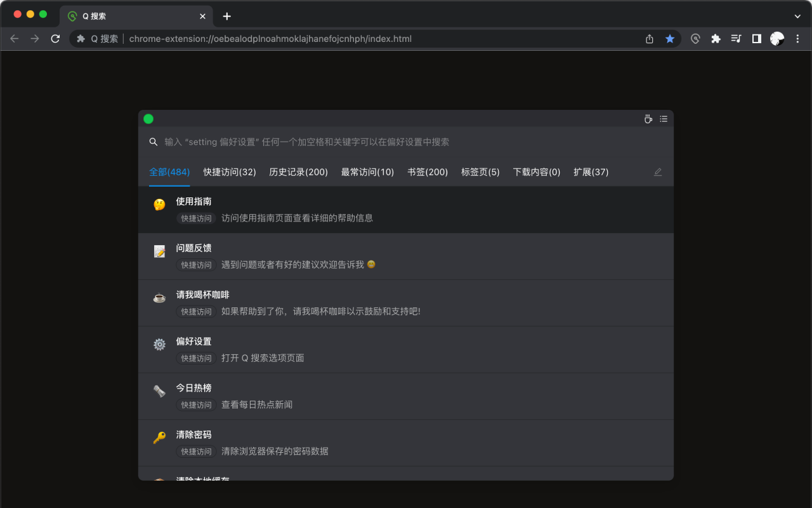
Task: Switch to 书签(200) tab
Action: (x=428, y=172)
